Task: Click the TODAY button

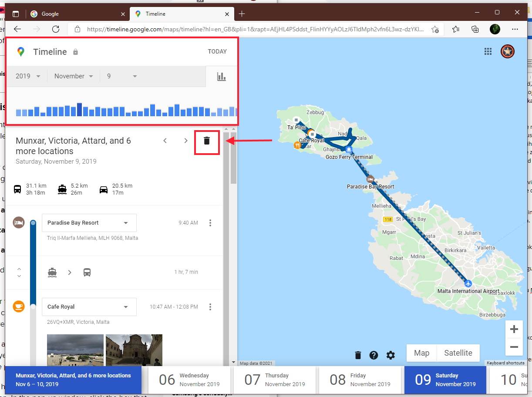Action: (x=217, y=51)
